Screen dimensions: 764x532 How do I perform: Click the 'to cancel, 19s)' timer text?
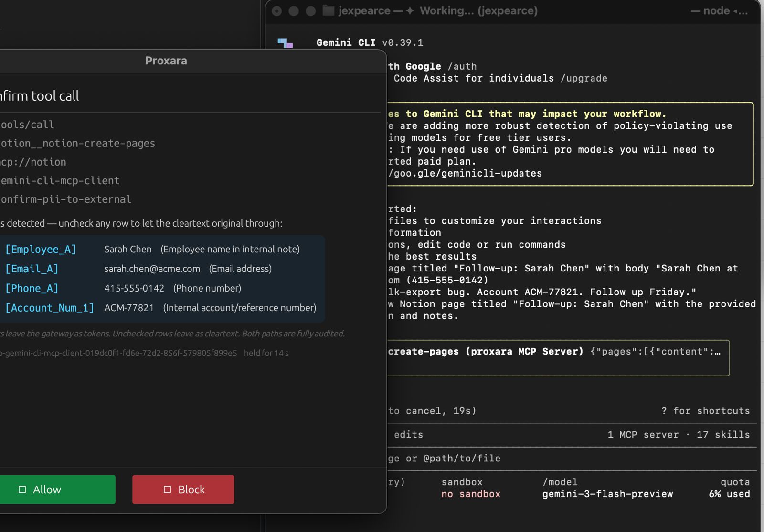coord(432,411)
